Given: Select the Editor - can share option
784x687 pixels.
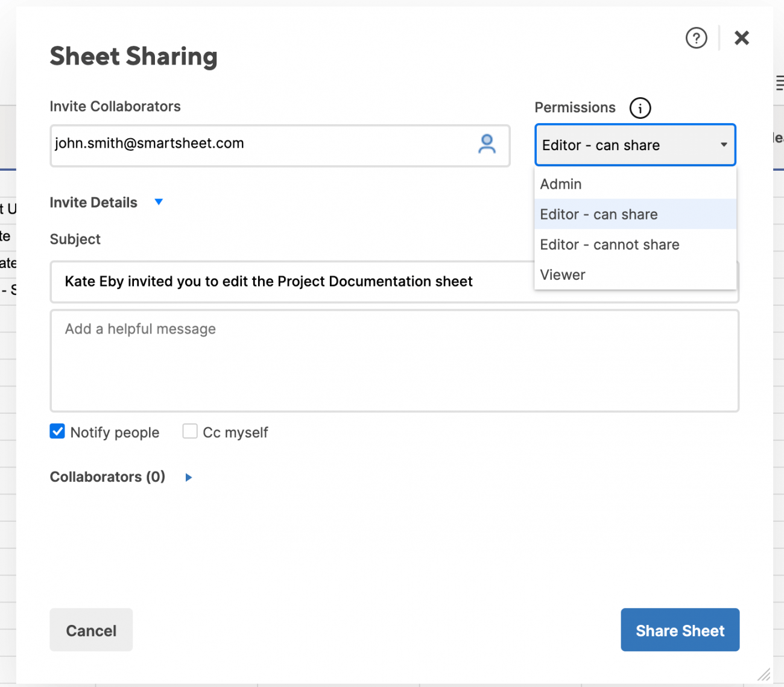Looking at the screenshot, I should pyautogui.click(x=598, y=214).
